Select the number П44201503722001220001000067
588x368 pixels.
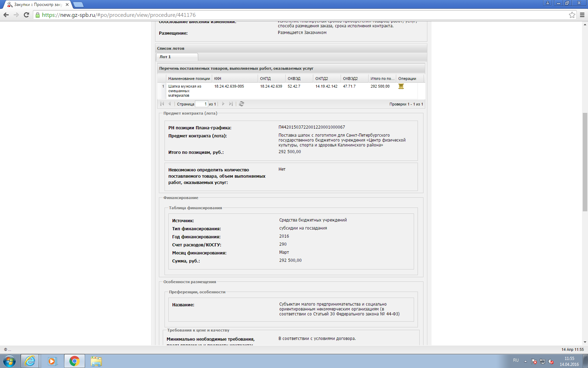tap(312, 127)
